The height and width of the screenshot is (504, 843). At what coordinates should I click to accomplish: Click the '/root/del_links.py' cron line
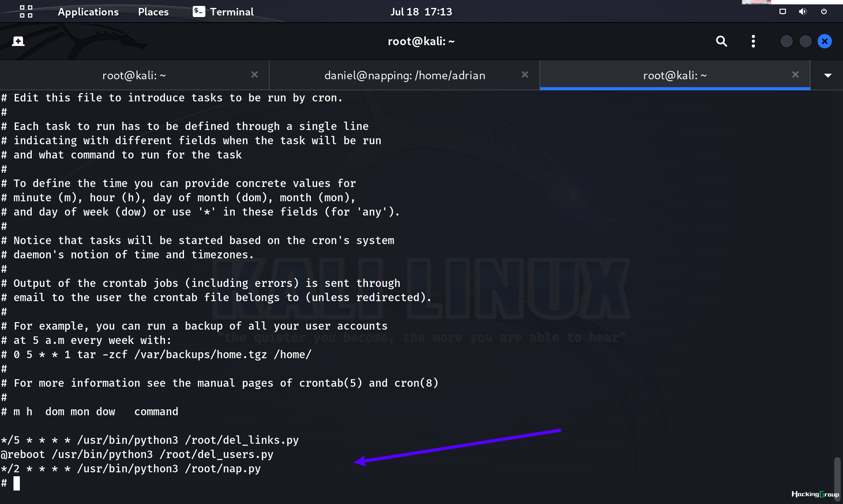tap(150, 440)
